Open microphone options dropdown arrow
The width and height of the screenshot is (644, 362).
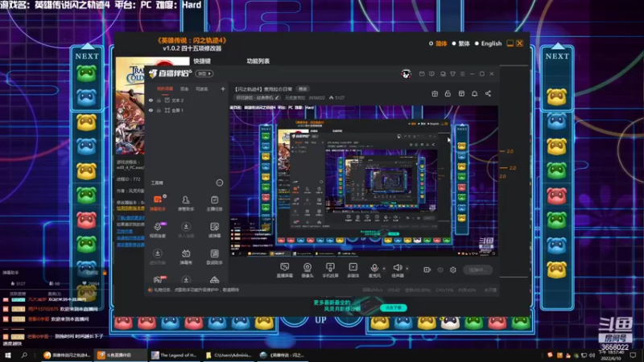click(x=384, y=269)
